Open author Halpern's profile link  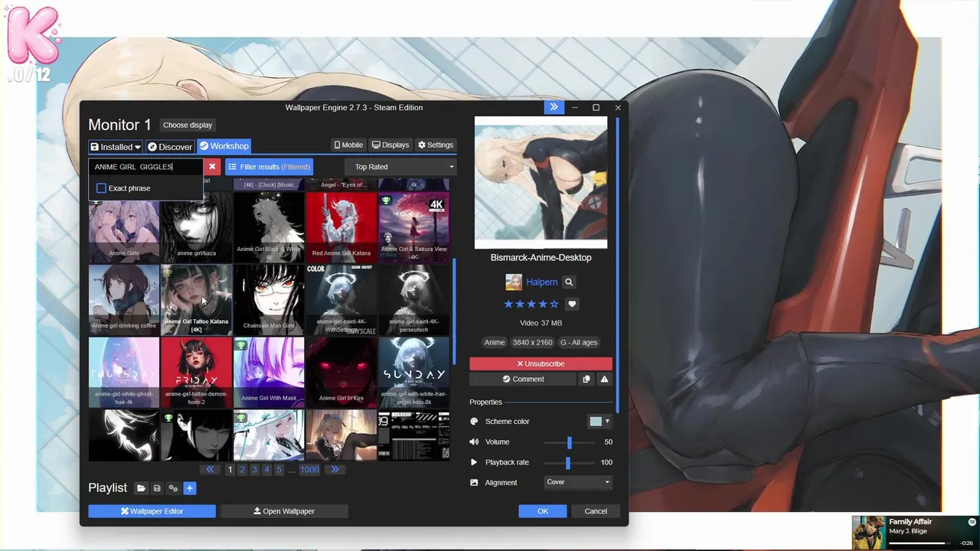coord(541,282)
